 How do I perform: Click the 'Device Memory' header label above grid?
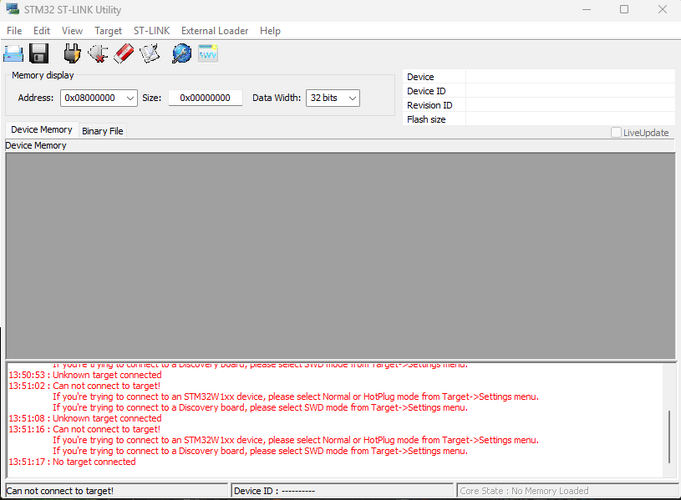coord(36,146)
